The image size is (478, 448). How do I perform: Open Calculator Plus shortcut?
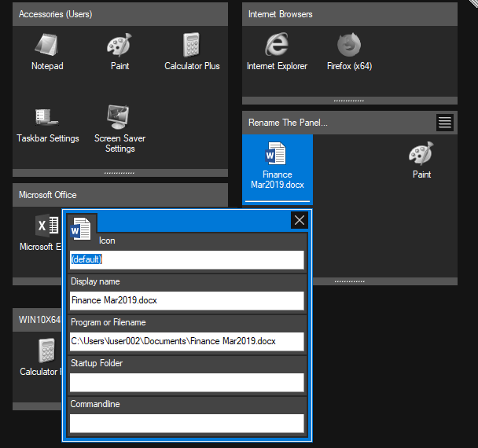click(x=192, y=52)
